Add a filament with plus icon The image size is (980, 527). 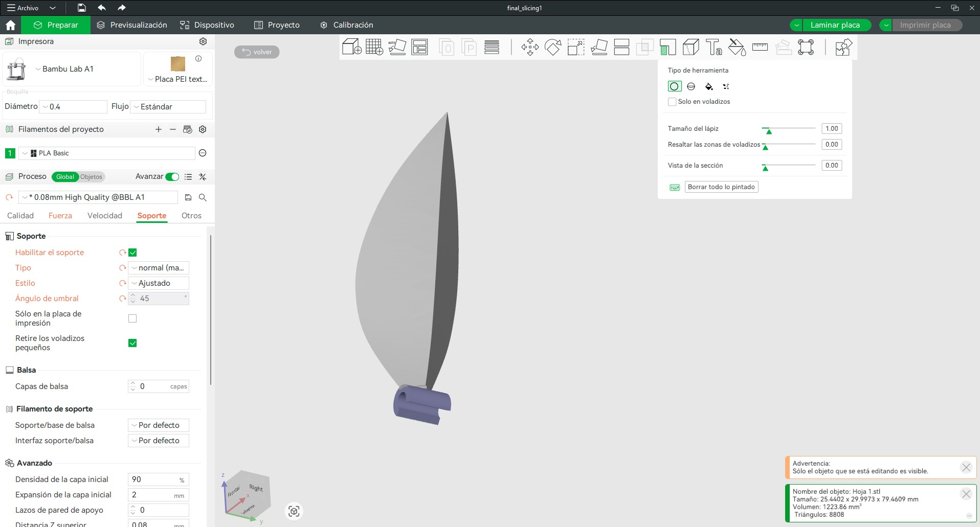[x=159, y=129]
